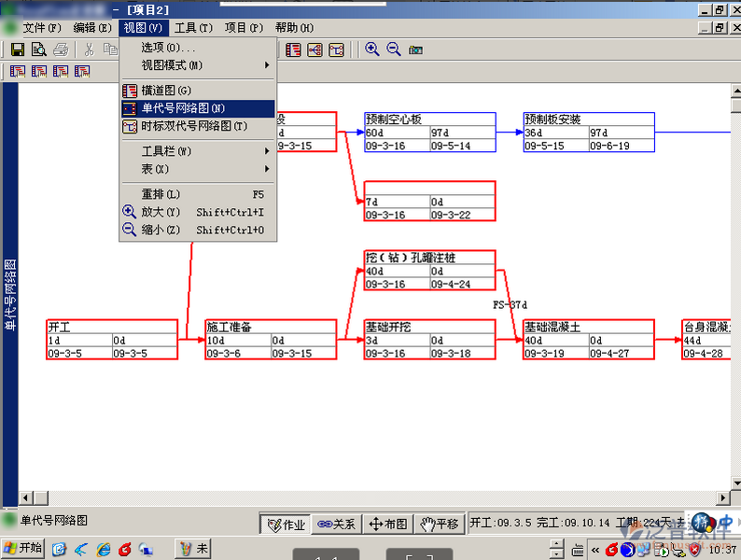Choose 时标双代号网络图(T) menu entry
The image size is (741, 560).
pos(194,126)
